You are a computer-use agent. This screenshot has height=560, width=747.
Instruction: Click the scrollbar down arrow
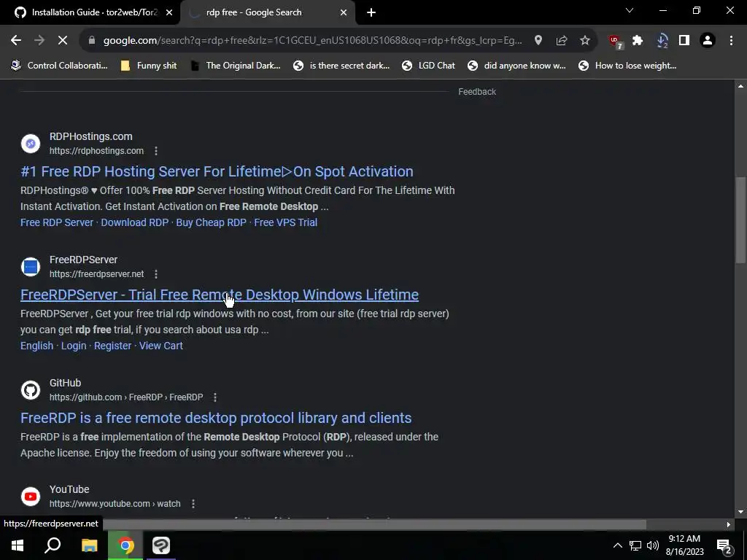(740, 512)
